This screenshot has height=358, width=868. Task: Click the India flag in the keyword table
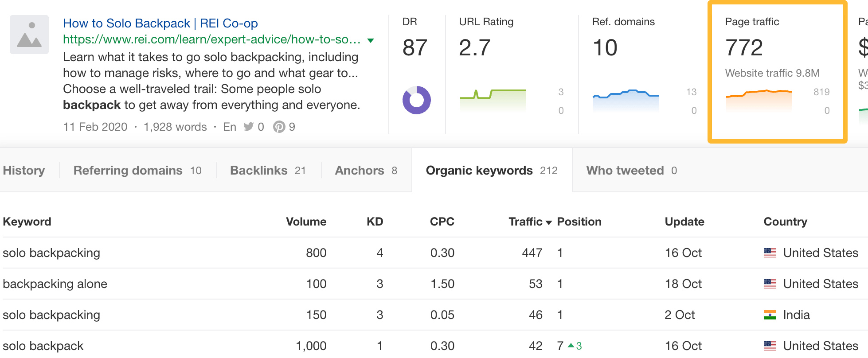(x=770, y=315)
